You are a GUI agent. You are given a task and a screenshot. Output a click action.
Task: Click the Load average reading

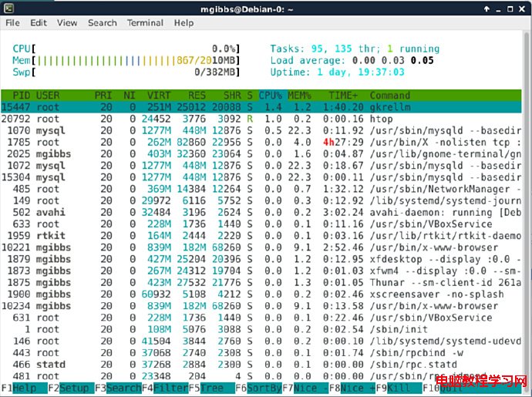tap(352, 60)
